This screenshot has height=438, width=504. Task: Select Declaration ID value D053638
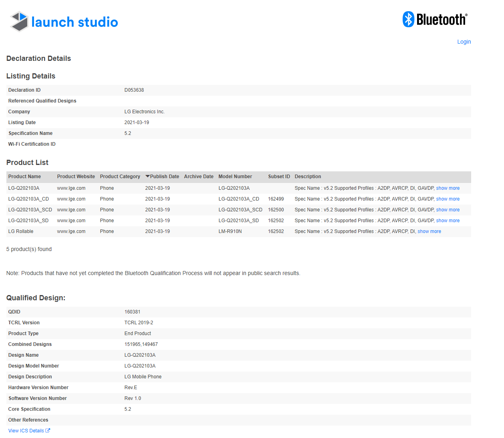coord(134,90)
